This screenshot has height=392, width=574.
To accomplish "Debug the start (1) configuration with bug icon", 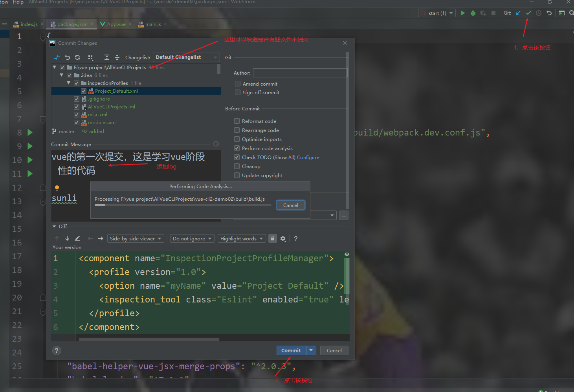I will (x=473, y=13).
